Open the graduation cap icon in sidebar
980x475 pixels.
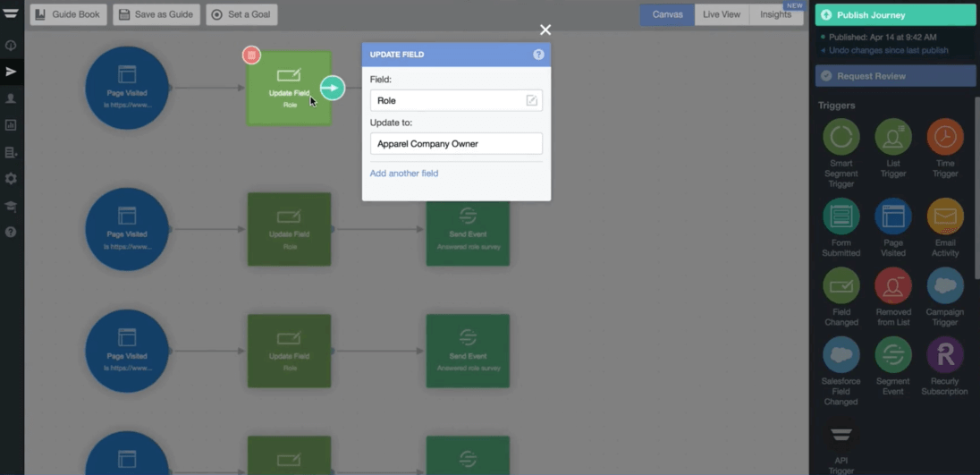[11, 206]
